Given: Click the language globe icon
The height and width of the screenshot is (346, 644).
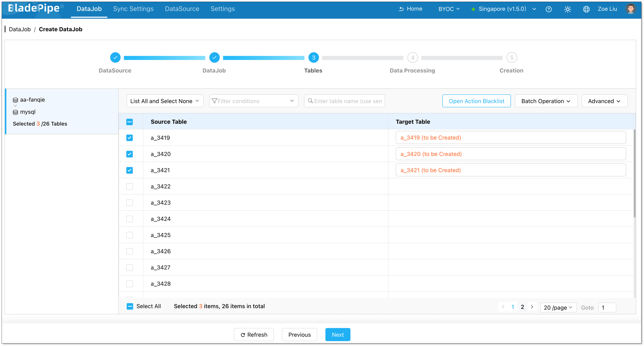Looking at the screenshot, I should click(x=586, y=9).
